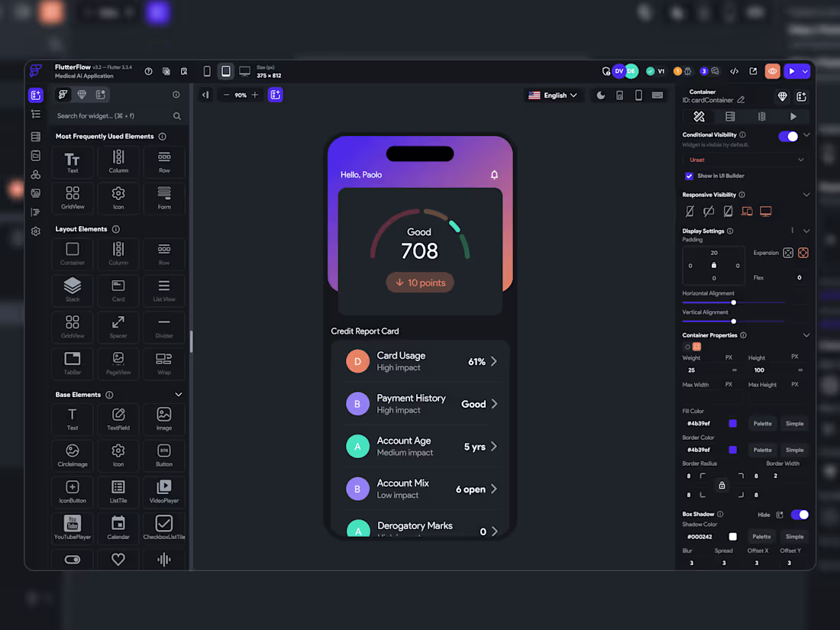840x630 pixels.
Task: Click the search magnifier icon in widget search
Action: click(177, 116)
